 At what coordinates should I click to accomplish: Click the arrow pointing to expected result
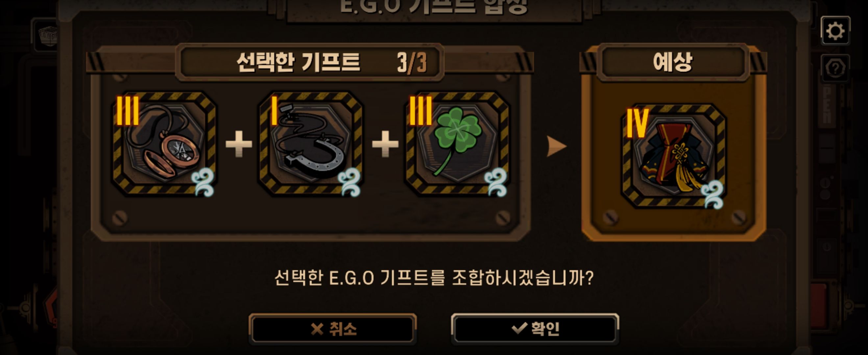(x=556, y=146)
